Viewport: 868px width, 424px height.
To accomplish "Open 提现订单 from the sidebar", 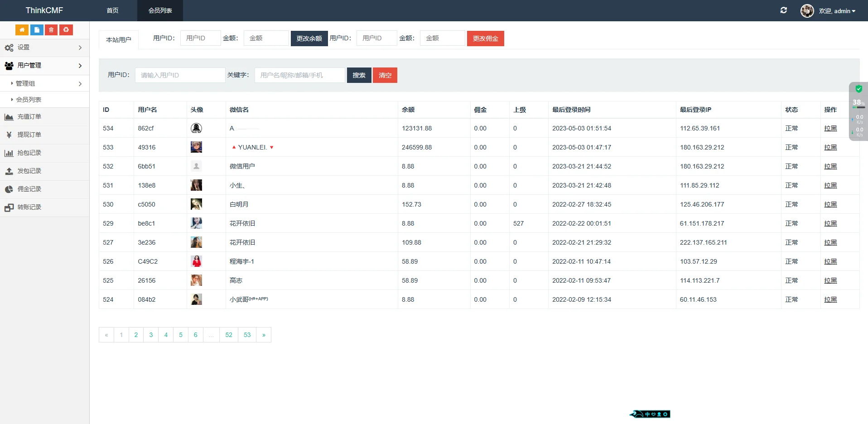I will tap(29, 135).
